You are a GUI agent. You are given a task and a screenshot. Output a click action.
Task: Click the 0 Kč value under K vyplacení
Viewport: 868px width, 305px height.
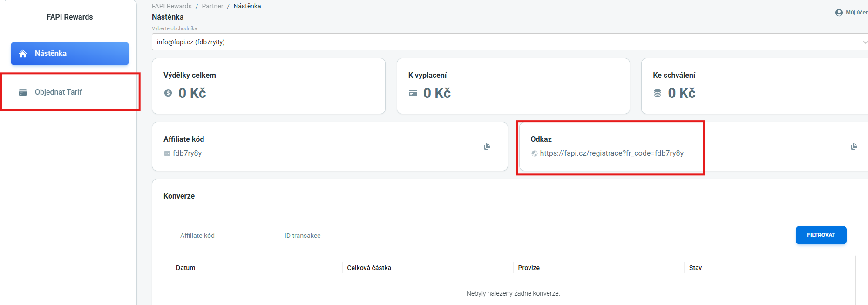tap(437, 93)
